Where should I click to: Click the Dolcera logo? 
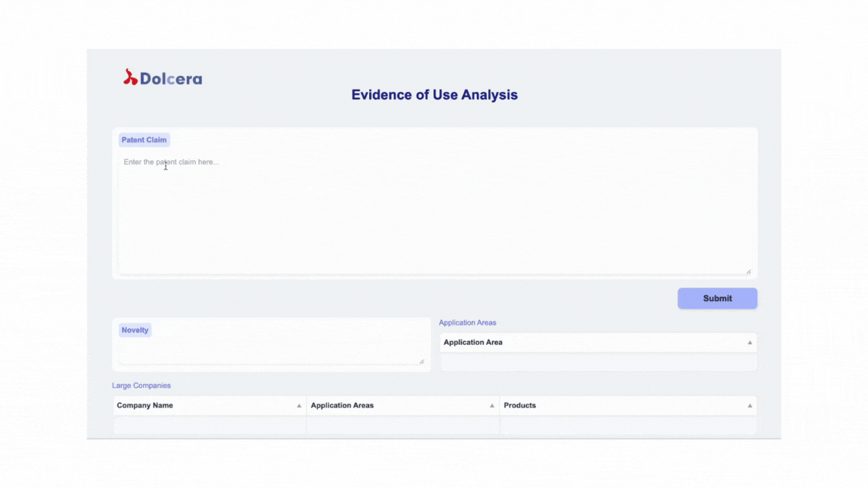pos(163,78)
